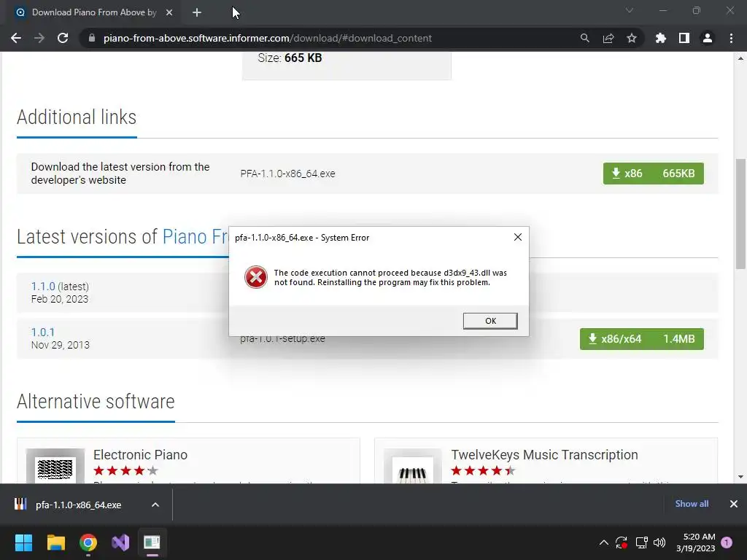Open downloaded pfa-1.1.0-x86_64.exe from shelf
Image resolution: width=747 pixels, height=560 pixels.
pos(78,505)
